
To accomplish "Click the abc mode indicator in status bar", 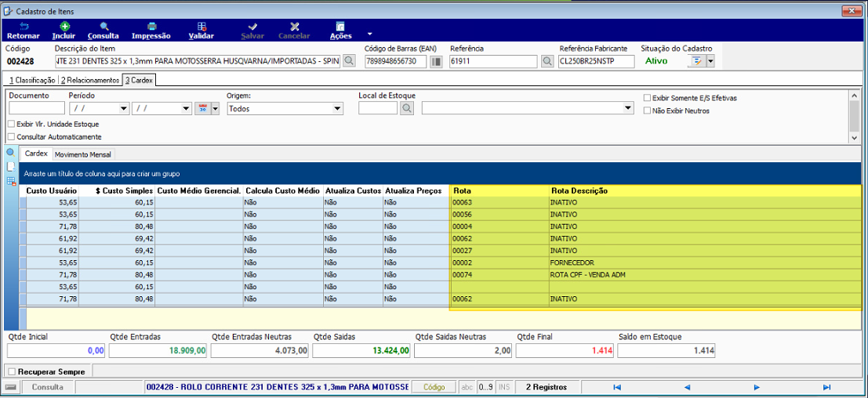I will 467,387.
